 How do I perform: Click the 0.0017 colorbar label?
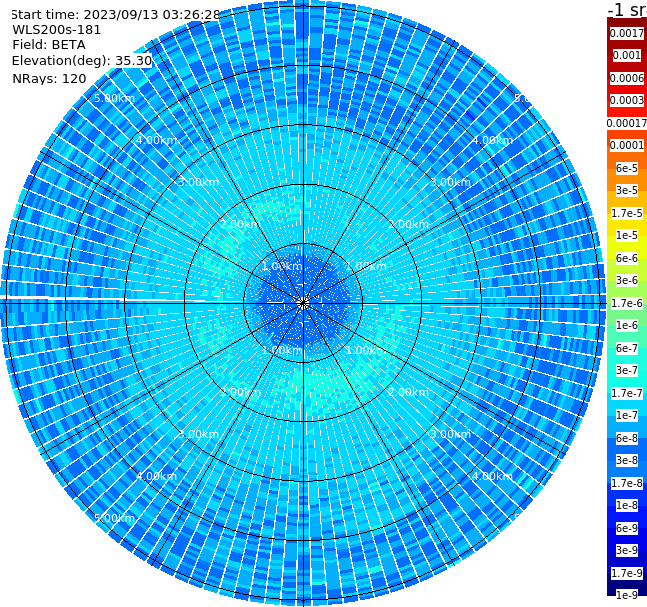click(x=627, y=33)
